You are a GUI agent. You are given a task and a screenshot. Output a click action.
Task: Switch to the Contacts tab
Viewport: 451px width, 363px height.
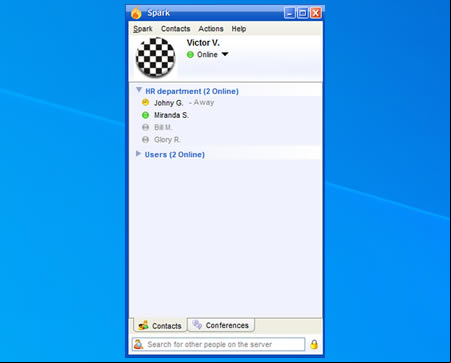click(x=160, y=326)
